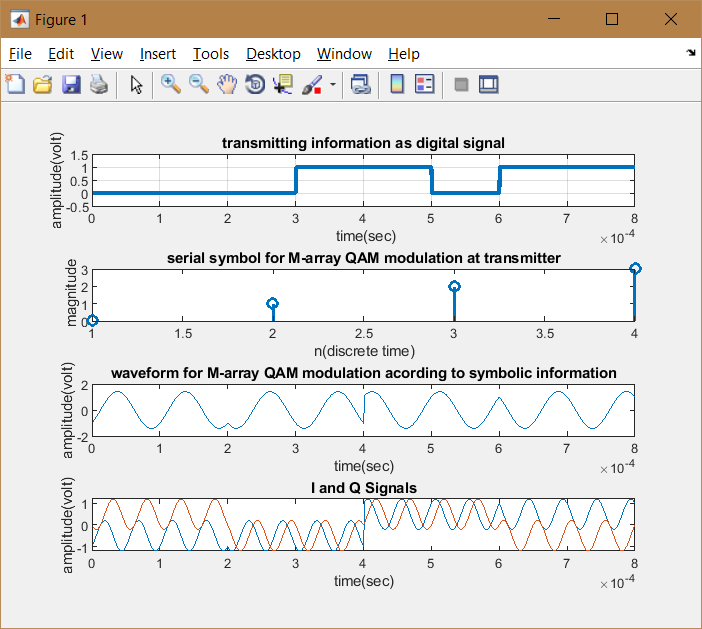Select the stem marker at n equals 4
This screenshot has width=702, height=629.
pyautogui.click(x=635, y=269)
